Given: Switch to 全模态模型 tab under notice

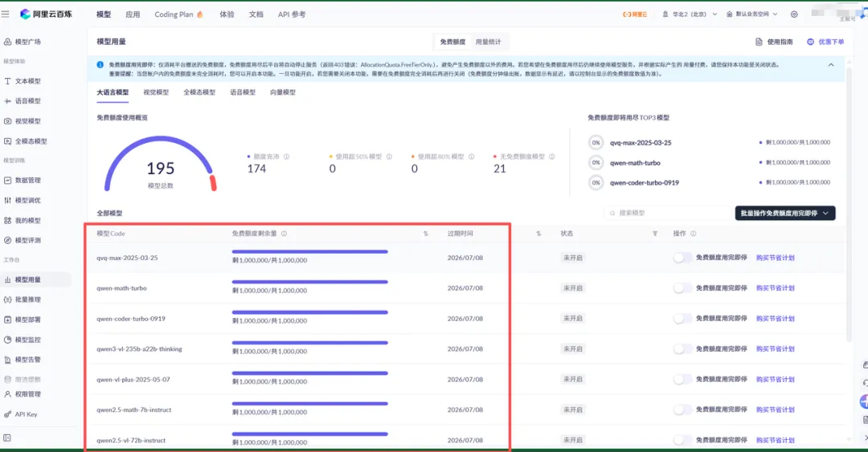Looking at the screenshot, I should (x=199, y=92).
